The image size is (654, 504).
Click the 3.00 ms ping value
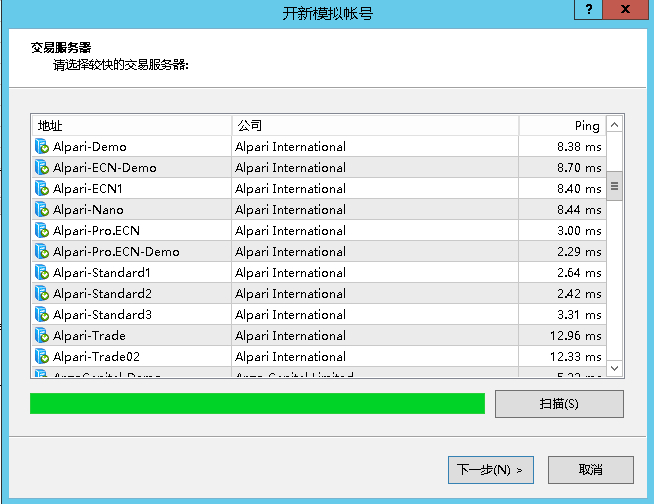(x=579, y=231)
